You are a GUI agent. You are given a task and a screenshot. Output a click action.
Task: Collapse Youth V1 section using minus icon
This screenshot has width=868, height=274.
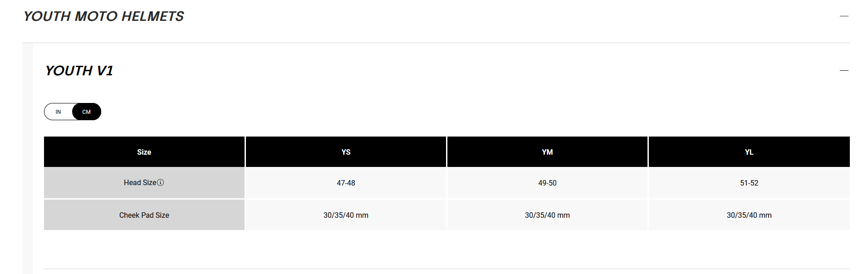(844, 71)
